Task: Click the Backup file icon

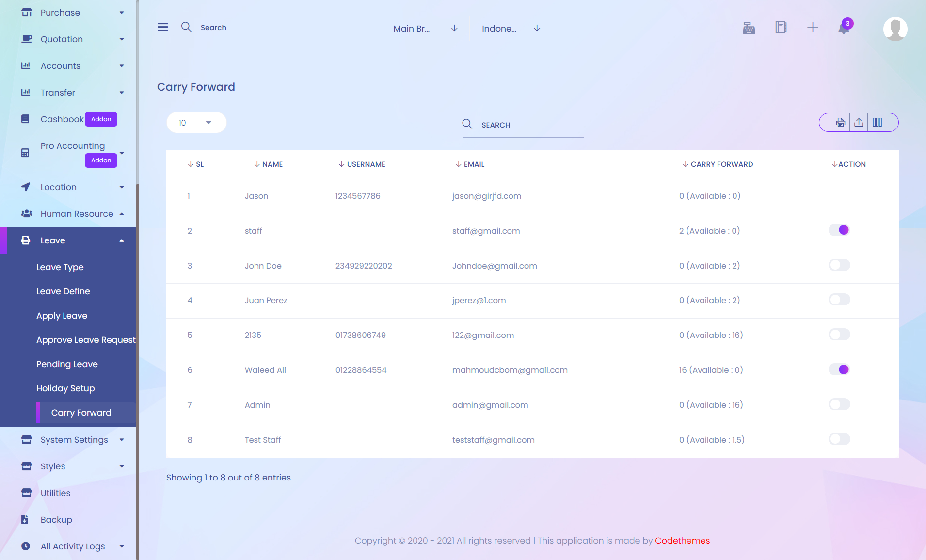Action: pyautogui.click(x=25, y=519)
